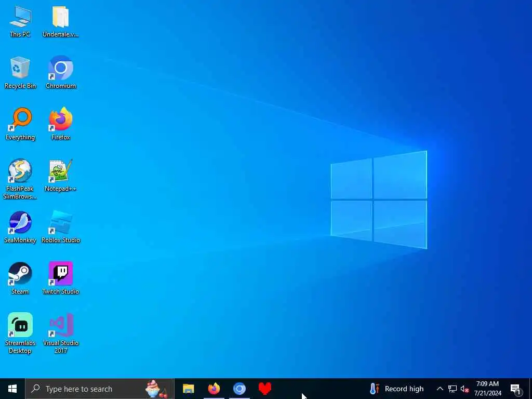Click the Twitch Studio shortcut
This screenshot has height=399, width=532.
pos(61,278)
